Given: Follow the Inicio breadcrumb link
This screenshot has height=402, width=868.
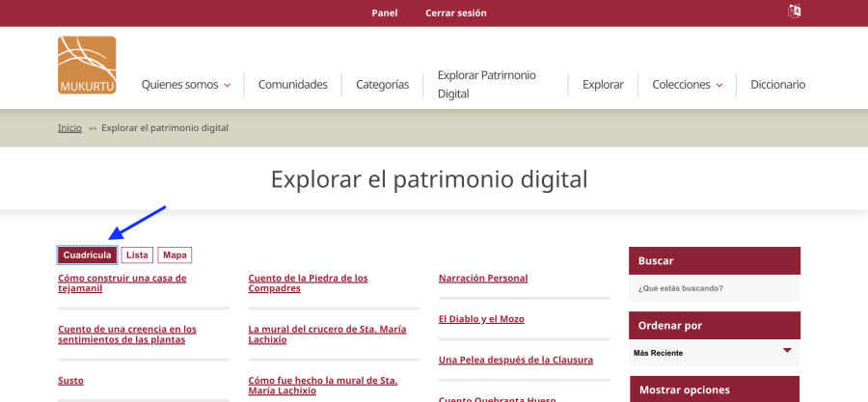Looking at the screenshot, I should [x=69, y=128].
